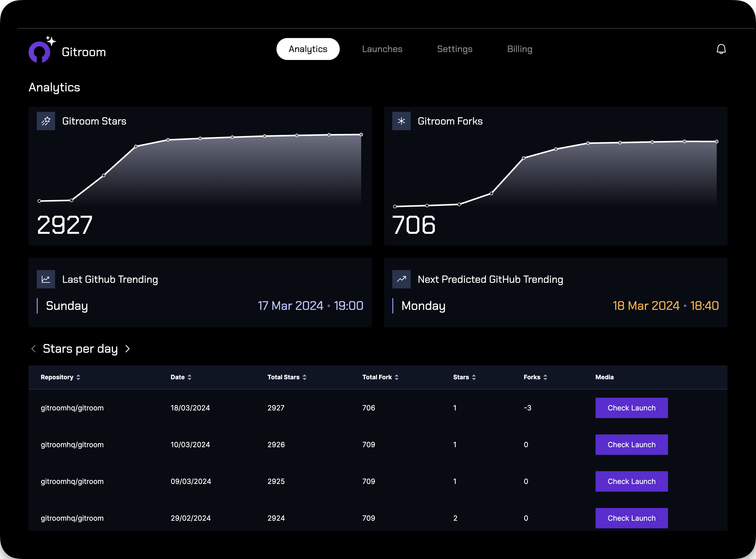This screenshot has height=559, width=756.
Task: Click the Gitroom Forks asterisk icon
Action: pos(401,121)
